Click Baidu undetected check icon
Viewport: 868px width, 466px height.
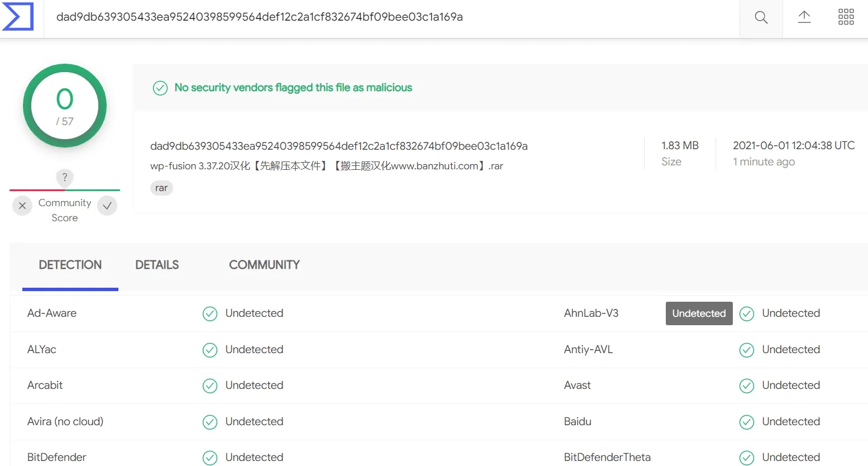pos(747,422)
